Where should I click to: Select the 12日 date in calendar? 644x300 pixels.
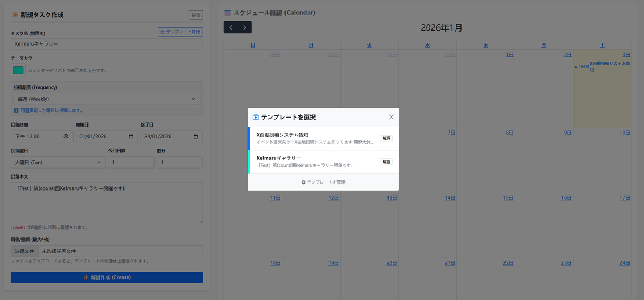click(333, 198)
